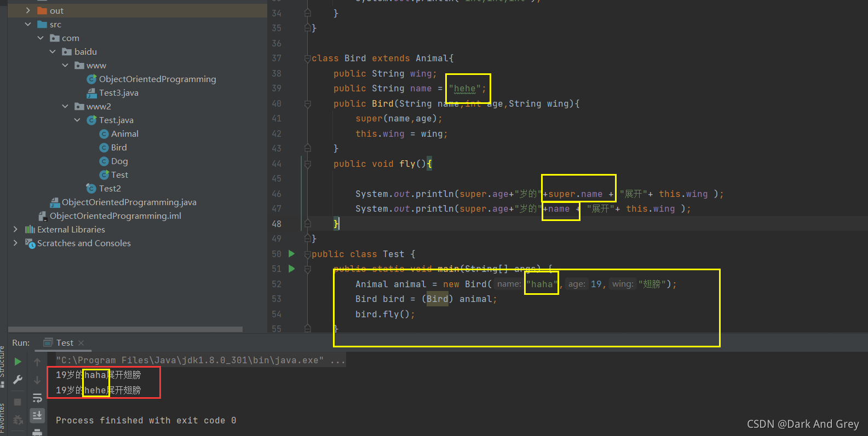Open the Structure tool window
868x436 pixels.
3,362
